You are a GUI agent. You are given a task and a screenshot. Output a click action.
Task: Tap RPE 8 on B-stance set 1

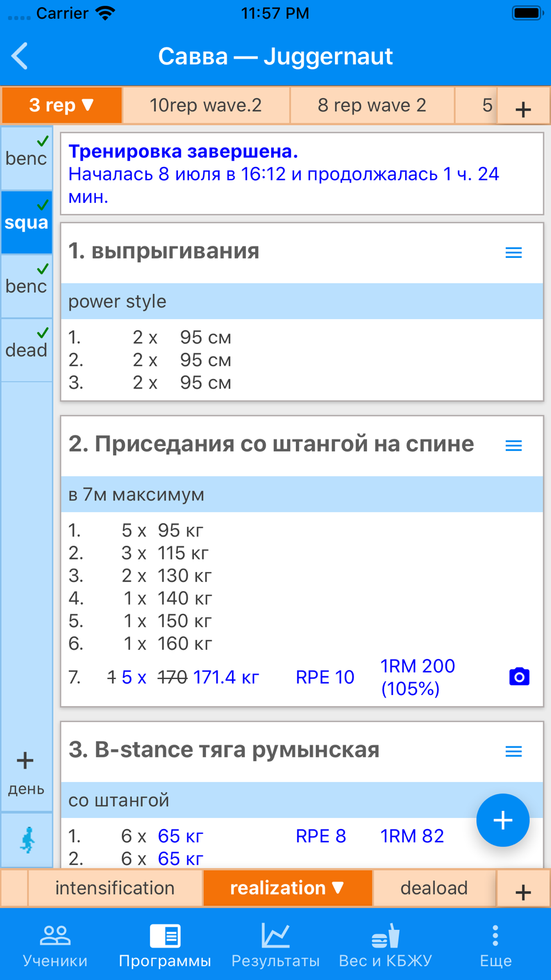[321, 836]
